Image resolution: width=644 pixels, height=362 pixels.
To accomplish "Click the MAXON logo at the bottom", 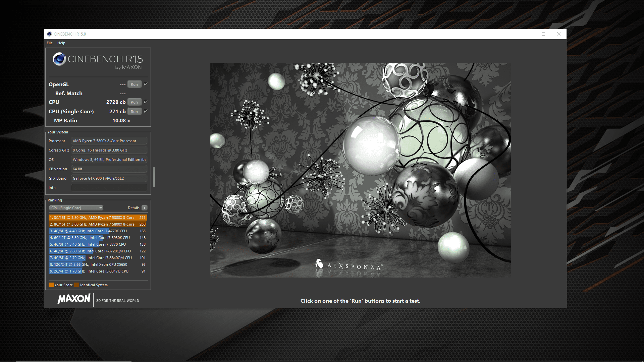I will pyautogui.click(x=74, y=299).
